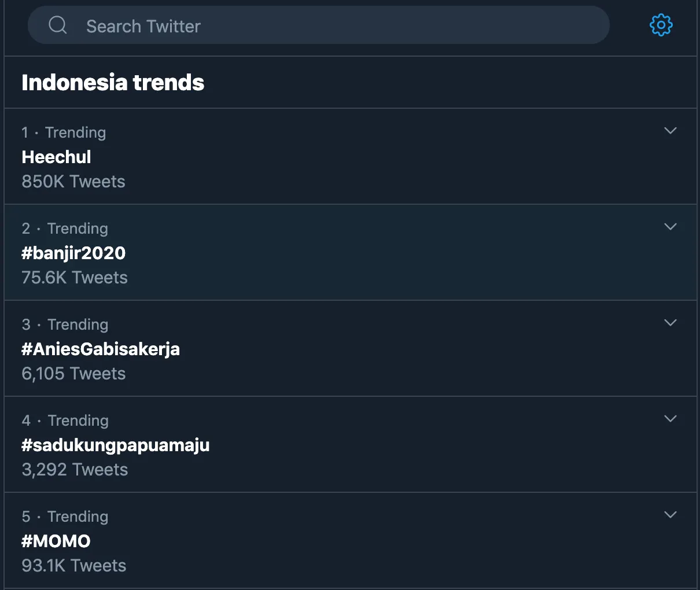Viewport: 700px width, 590px height.
Task: Expand options chevron for Heechul trend
Action: [x=670, y=131]
